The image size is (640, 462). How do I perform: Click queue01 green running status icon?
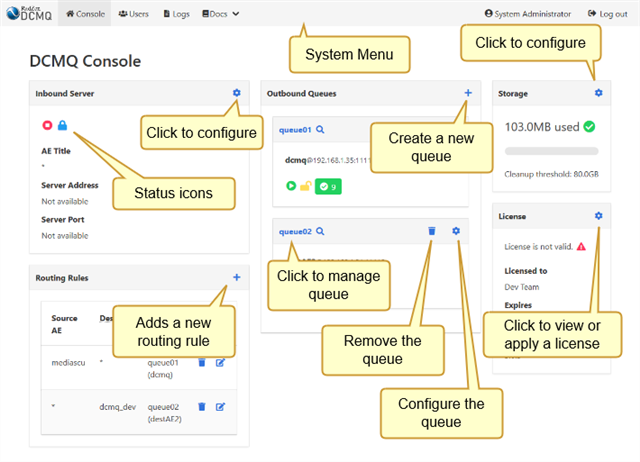pos(291,186)
